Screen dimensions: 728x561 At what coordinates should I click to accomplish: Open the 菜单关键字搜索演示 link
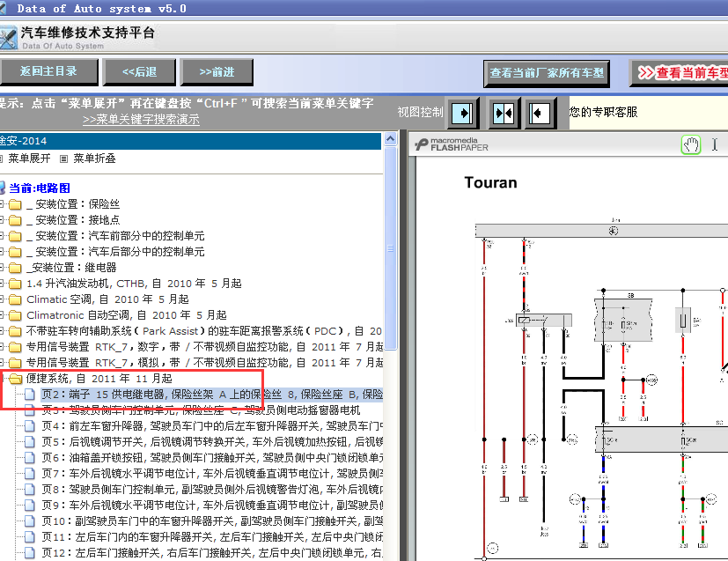point(141,120)
